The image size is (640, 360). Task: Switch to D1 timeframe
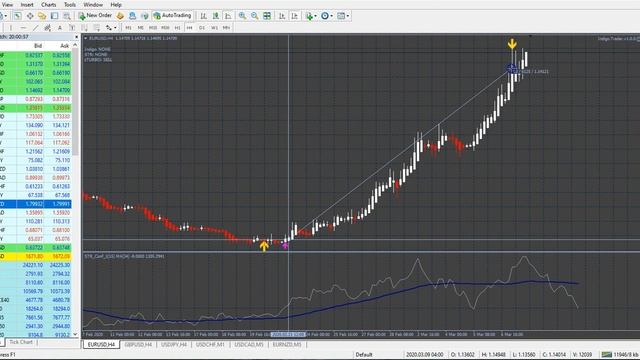[202, 28]
